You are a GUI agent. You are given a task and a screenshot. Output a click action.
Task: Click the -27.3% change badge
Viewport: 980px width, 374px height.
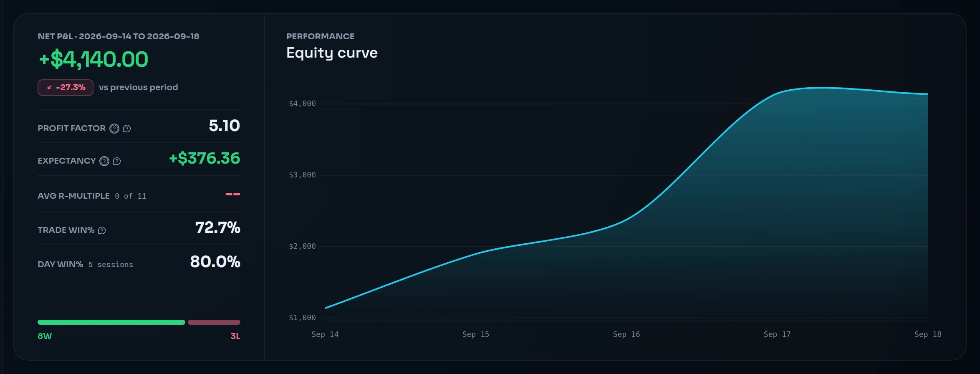click(66, 88)
